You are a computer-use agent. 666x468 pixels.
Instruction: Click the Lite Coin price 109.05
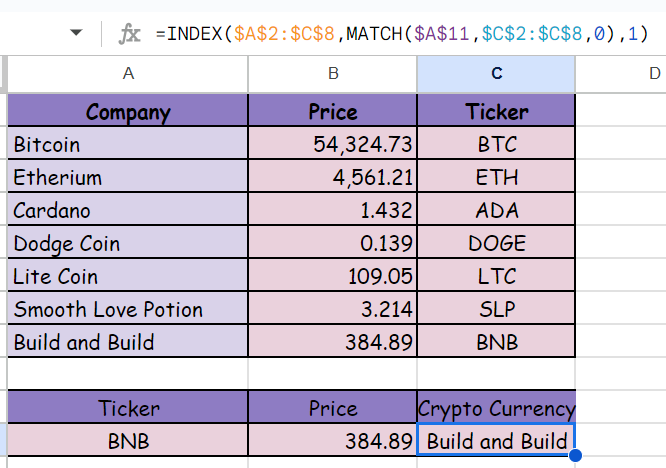(333, 276)
